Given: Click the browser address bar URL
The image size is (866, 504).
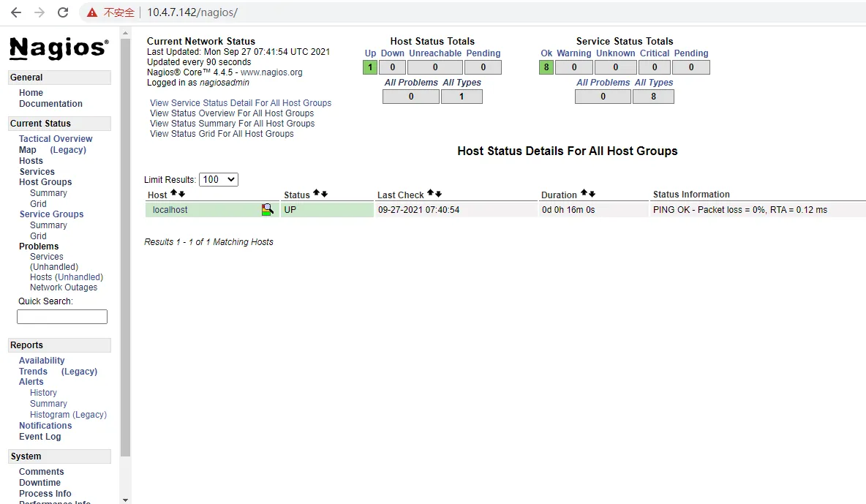Looking at the screenshot, I should tap(192, 12).
